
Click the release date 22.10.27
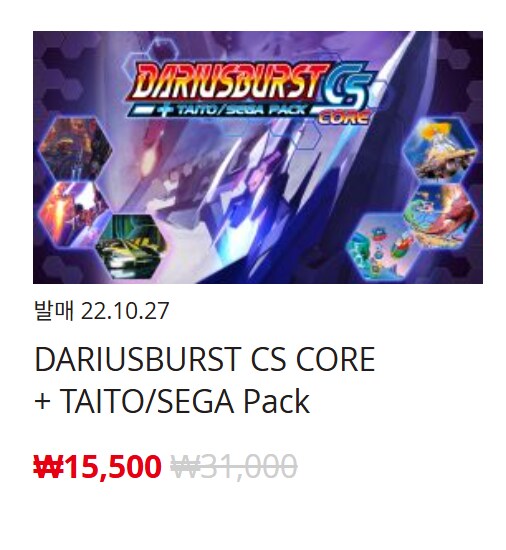pos(125,311)
